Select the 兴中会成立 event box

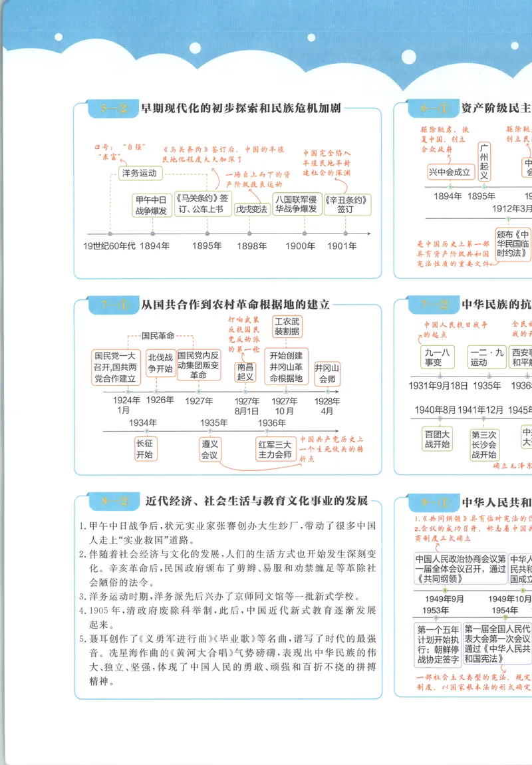pyautogui.click(x=450, y=172)
